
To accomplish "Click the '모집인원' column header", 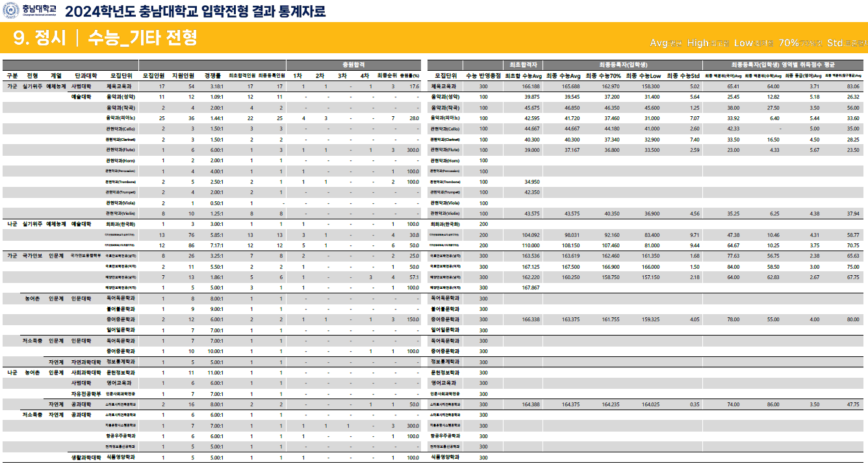I will coord(154,75).
